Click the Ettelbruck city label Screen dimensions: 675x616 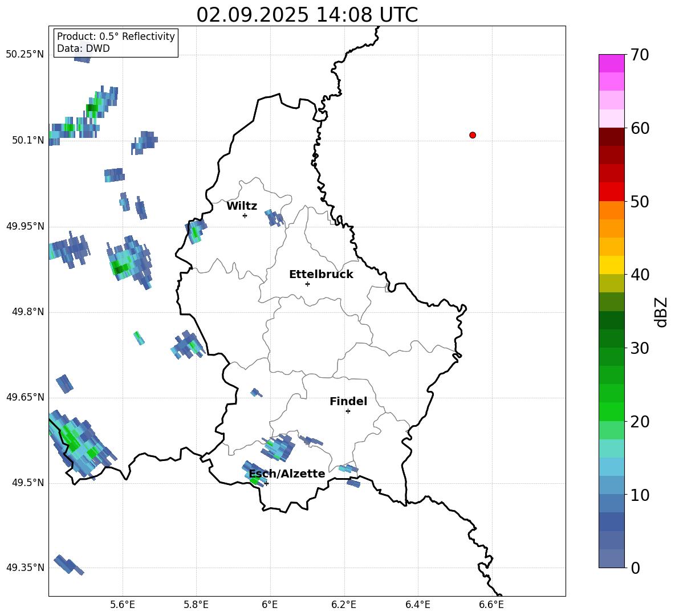pyautogui.click(x=320, y=274)
